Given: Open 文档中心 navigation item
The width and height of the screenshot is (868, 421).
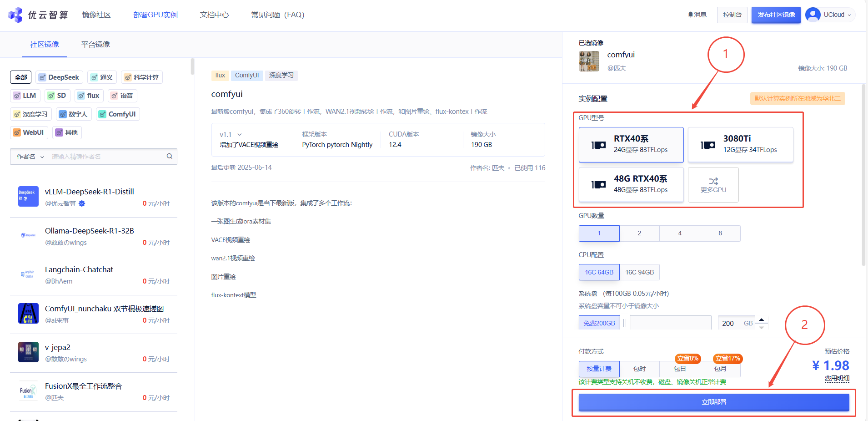Looking at the screenshot, I should tap(214, 15).
